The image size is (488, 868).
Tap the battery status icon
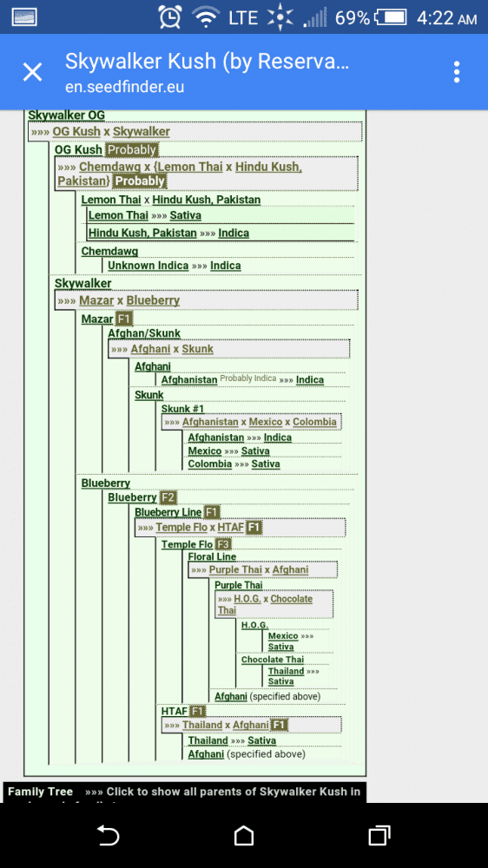[391, 17]
